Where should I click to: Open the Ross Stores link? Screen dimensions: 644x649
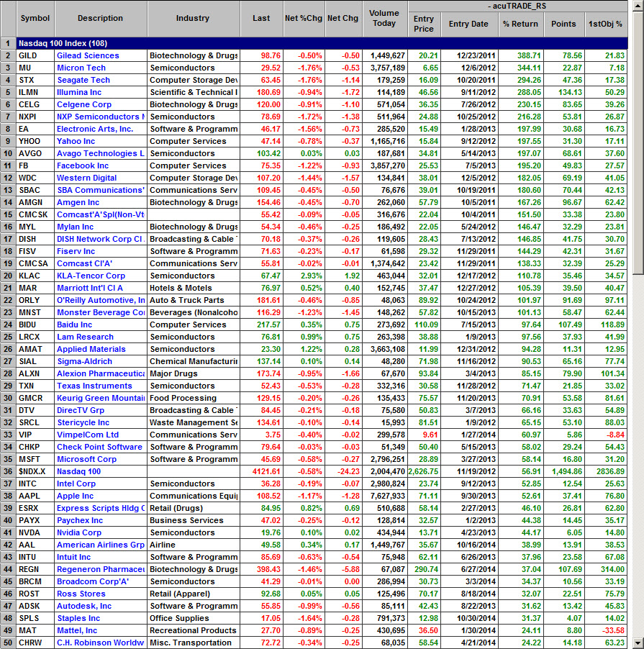[81, 594]
